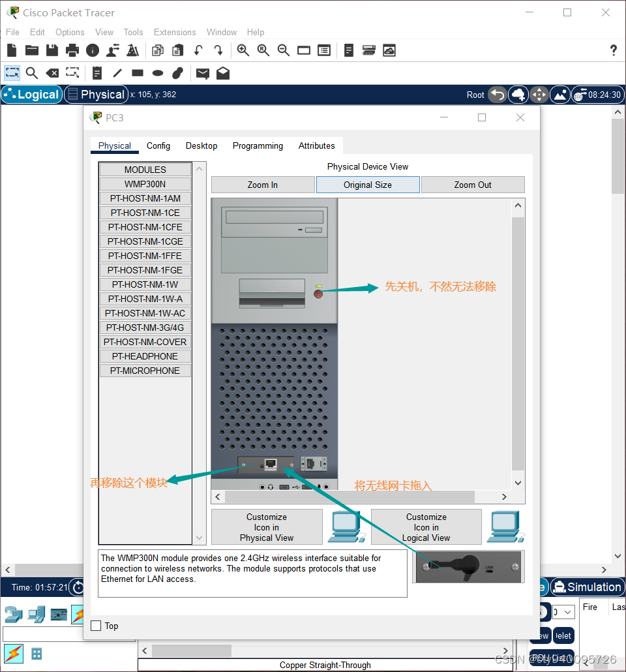Click the New Cluster cloud icon
This screenshot has width=626, height=672.
click(518, 95)
